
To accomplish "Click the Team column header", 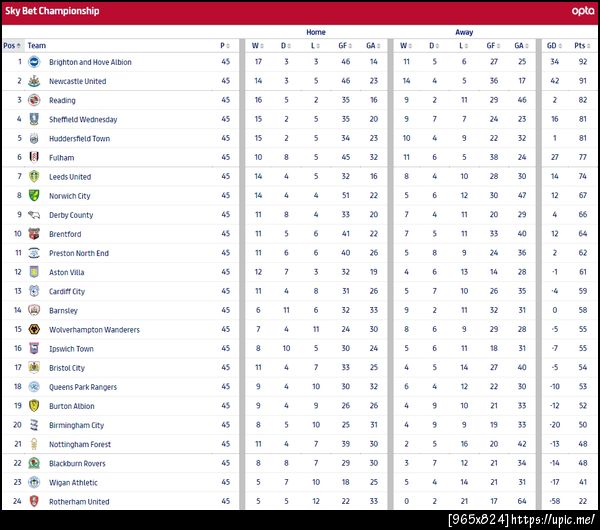I will click(x=37, y=45).
